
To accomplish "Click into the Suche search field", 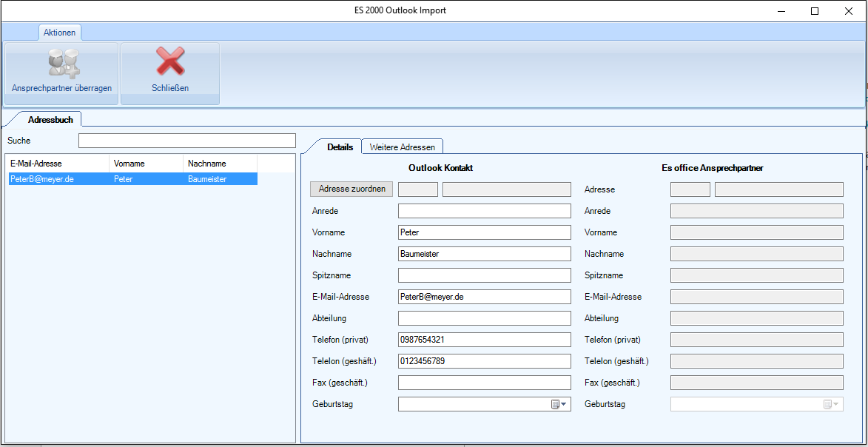I will click(x=186, y=141).
